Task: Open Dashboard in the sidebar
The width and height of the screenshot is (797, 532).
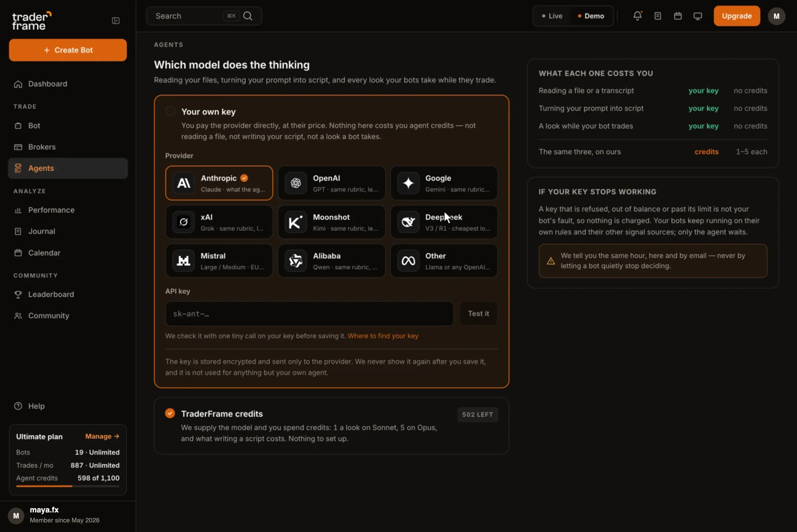Action: [68, 84]
